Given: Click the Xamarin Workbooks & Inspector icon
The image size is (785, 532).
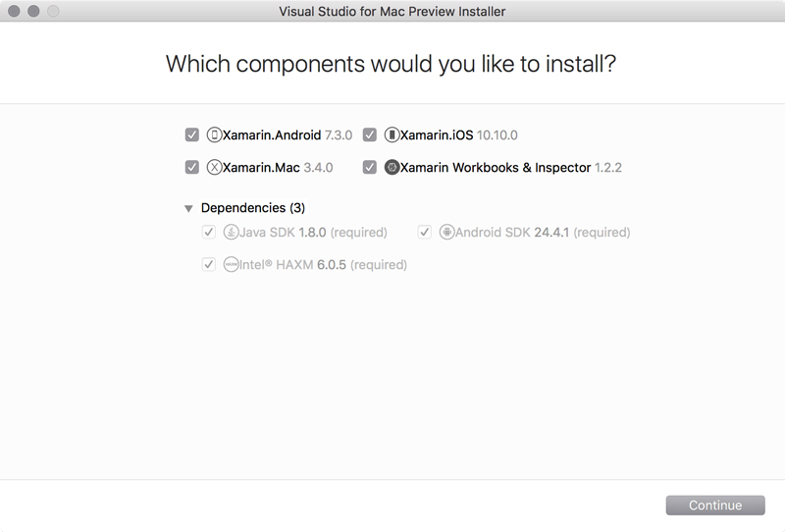Looking at the screenshot, I should (x=392, y=167).
